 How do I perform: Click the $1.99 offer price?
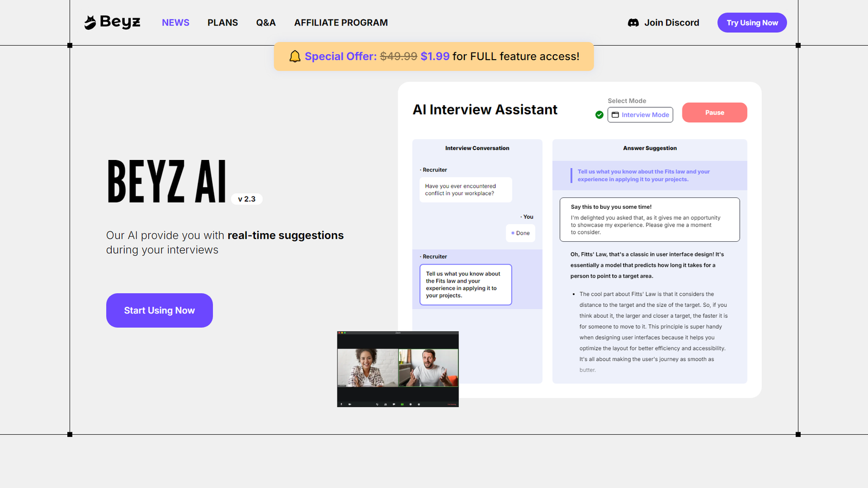coord(435,56)
